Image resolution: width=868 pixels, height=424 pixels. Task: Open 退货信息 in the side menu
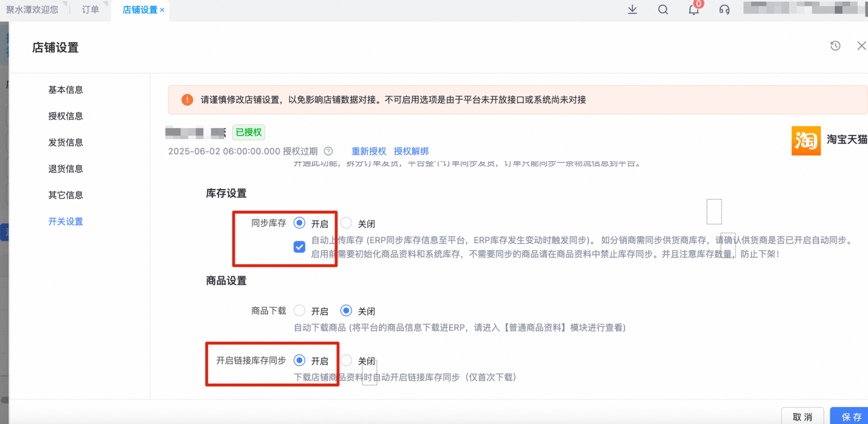coord(65,169)
